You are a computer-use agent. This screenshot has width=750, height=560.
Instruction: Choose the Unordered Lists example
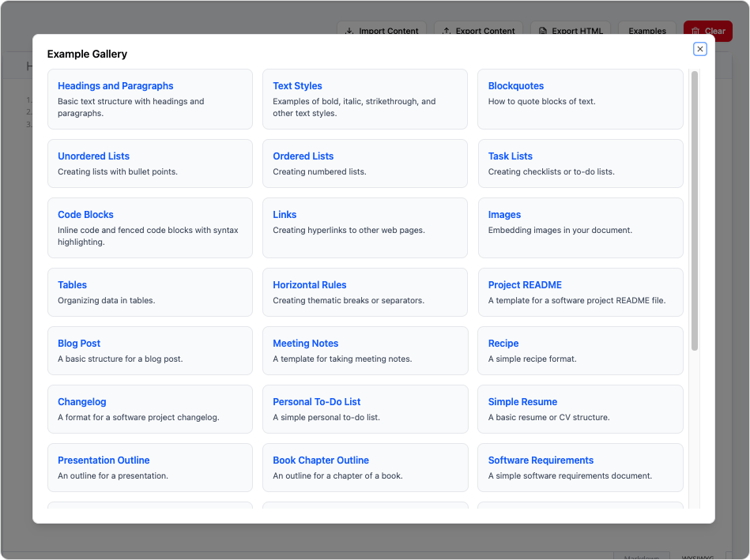coord(149,163)
